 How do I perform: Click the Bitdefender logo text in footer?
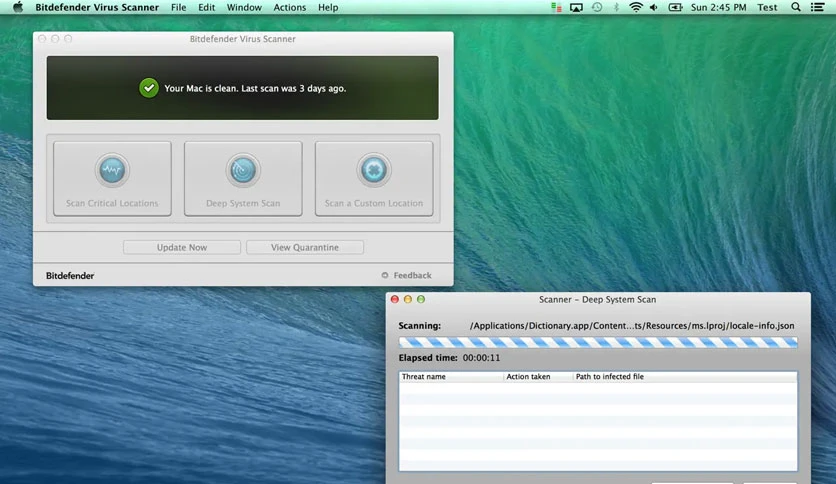pos(70,276)
